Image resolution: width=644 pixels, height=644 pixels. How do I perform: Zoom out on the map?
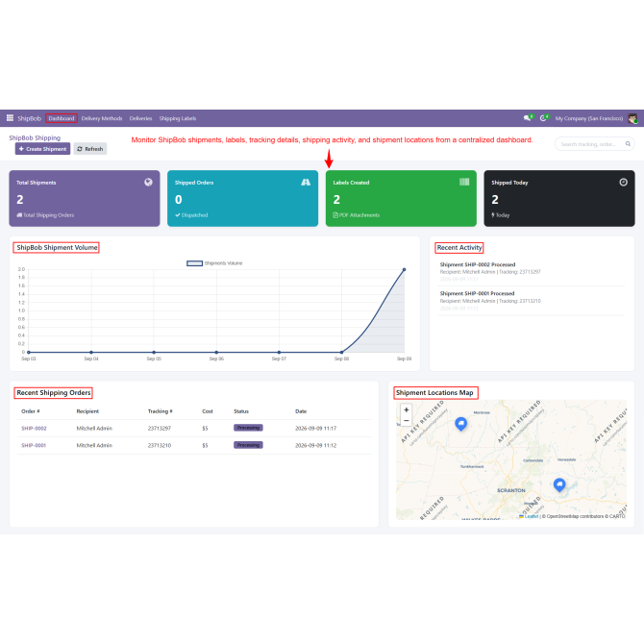[x=406, y=421]
